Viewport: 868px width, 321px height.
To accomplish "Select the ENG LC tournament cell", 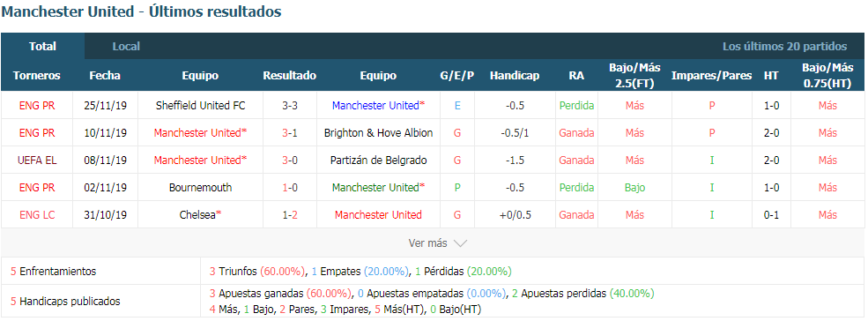I will coord(37,214).
